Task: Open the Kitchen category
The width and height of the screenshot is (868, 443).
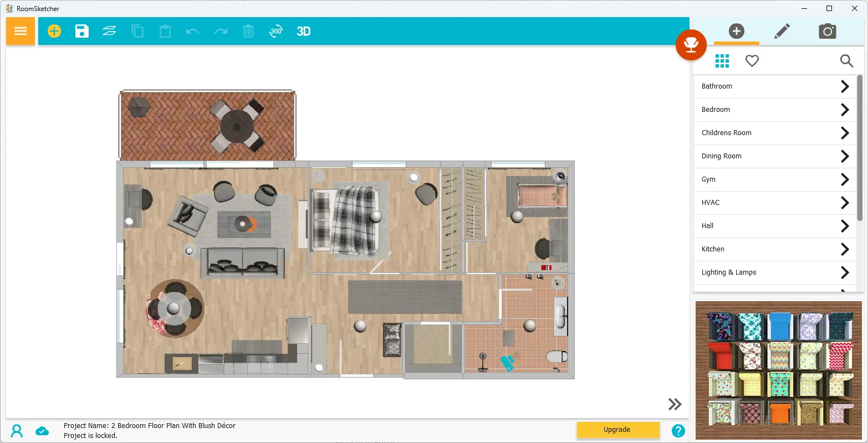Action: pos(775,249)
